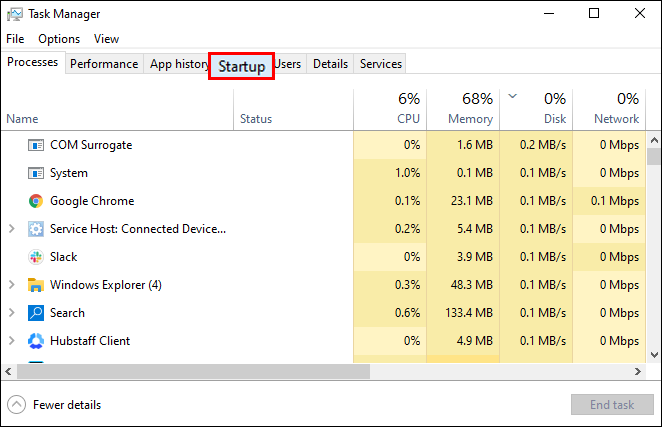Screen dimensions: 662x427
Task: Expand the Search process group
Action: [x=12, y=313]
